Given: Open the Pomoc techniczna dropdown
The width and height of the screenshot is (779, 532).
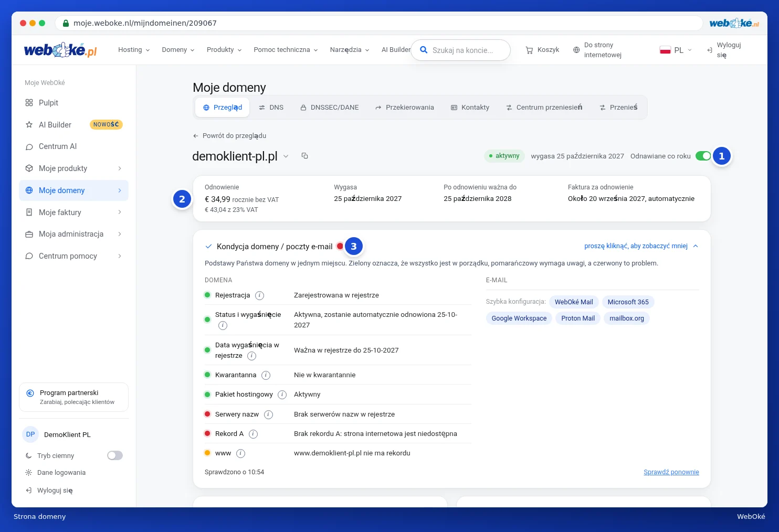Looking at the screenshot, I should (286, 50).
